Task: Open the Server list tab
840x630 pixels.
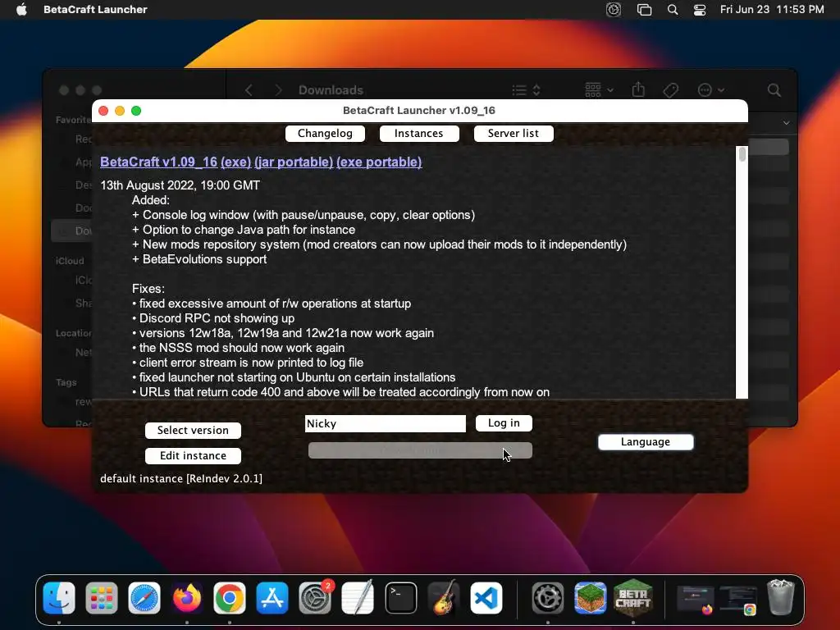Action: click(x=514, y=134)
